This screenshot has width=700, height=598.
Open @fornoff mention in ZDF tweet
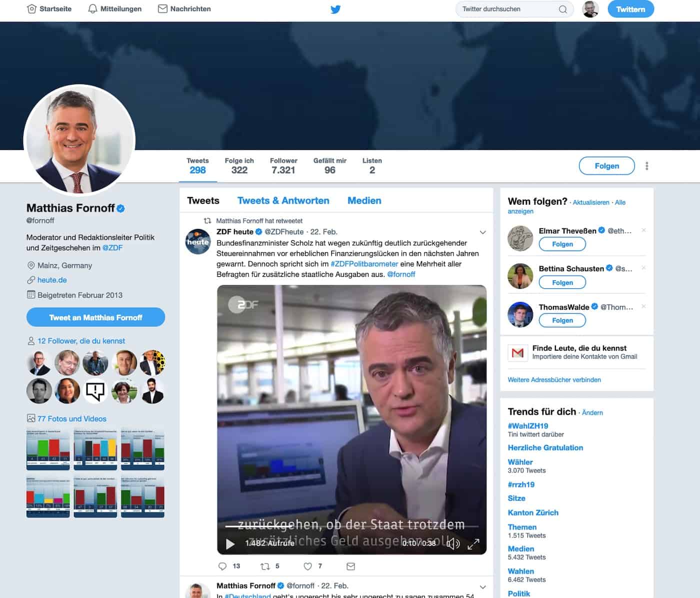(401, 274)
